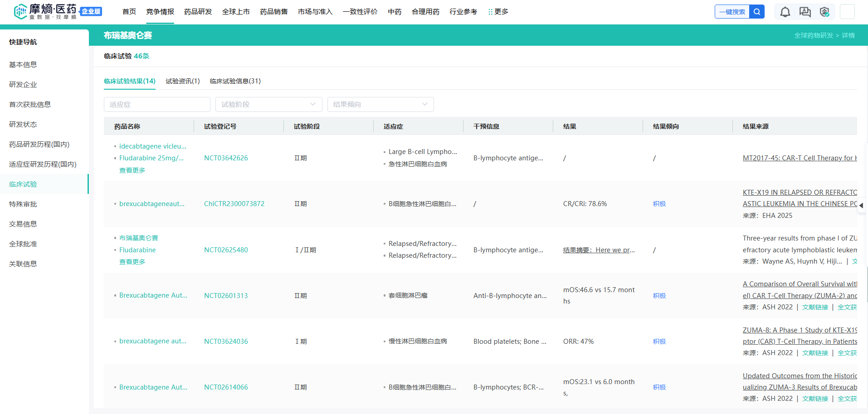Click the side panel collapse arrow

click(x=861, y=205)
